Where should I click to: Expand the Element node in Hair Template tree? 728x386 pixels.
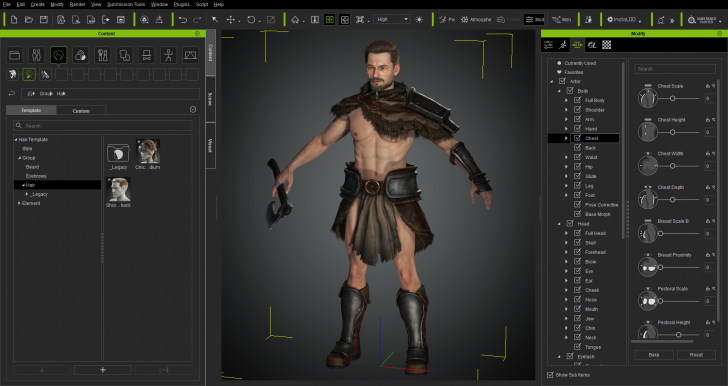pos(19,203)
